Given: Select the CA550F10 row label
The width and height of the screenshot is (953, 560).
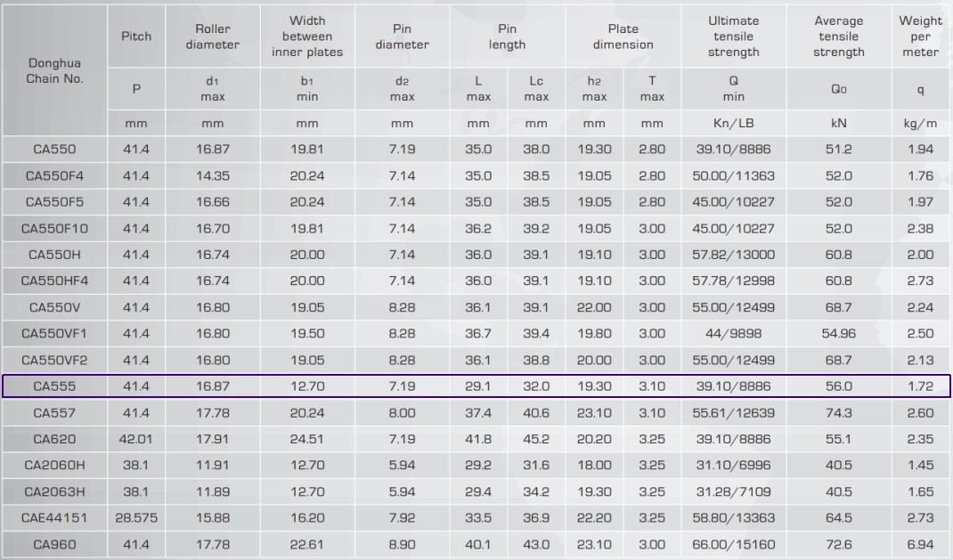Looking at the screenshot, I should coord(54,229).
